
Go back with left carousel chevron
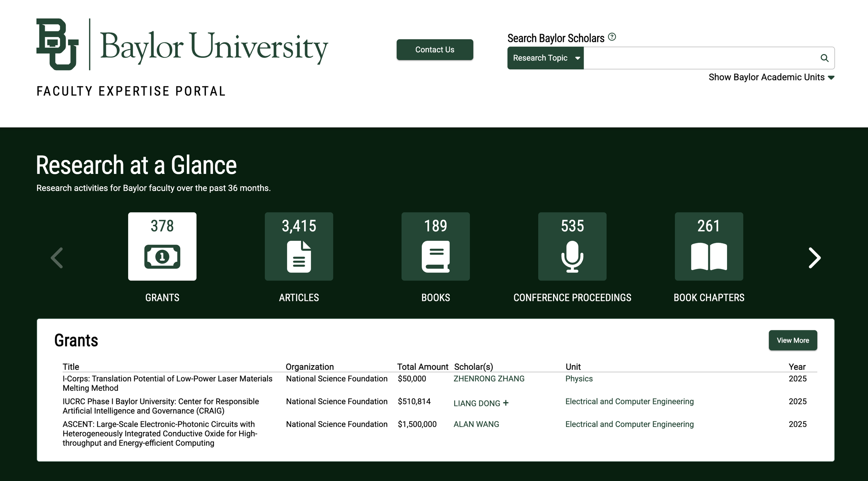point(57,258)
